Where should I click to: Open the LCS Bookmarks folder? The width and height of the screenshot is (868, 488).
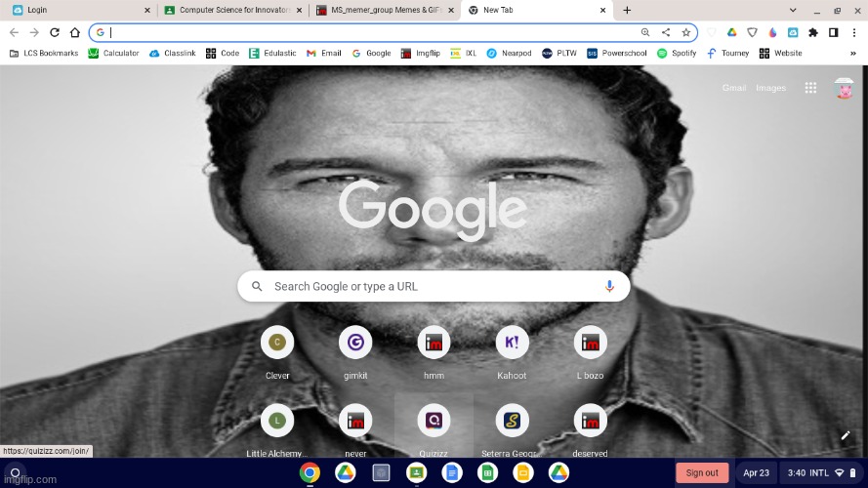(x=44, y=53)
